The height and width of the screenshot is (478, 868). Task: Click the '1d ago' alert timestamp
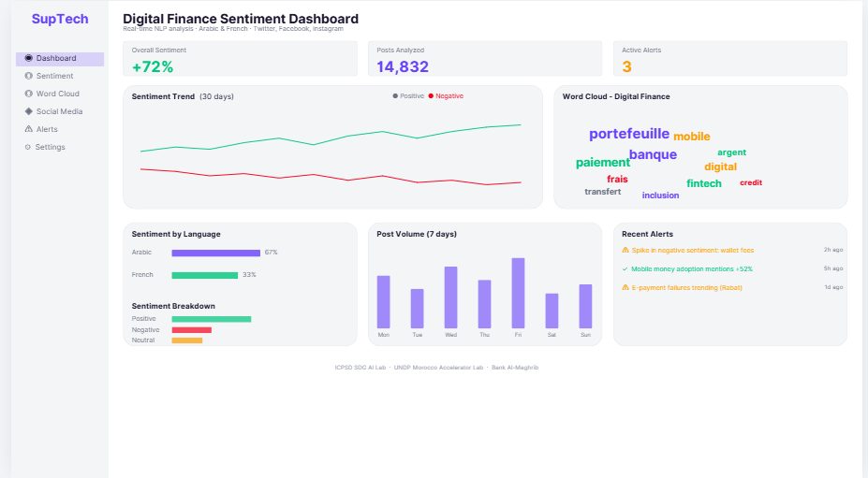pos(833,288)
